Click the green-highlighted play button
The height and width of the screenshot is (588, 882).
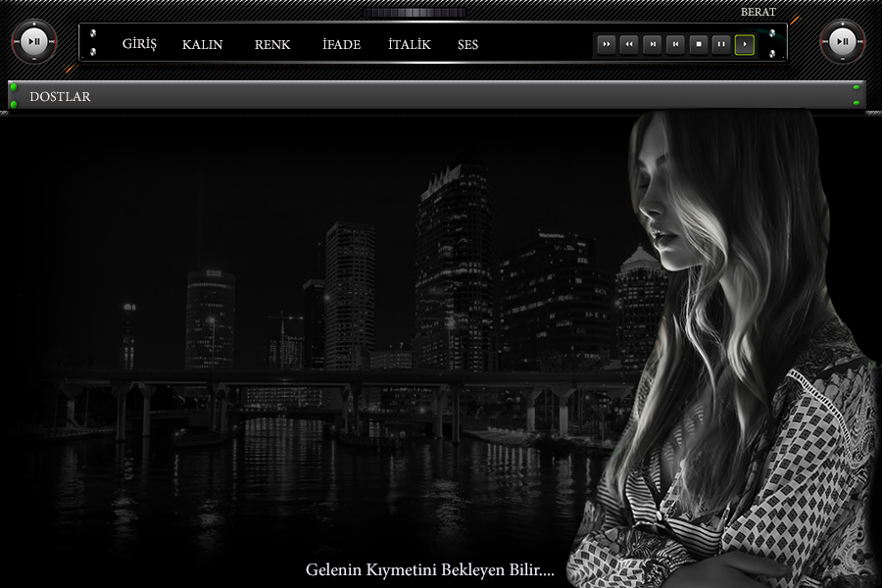[x=745, y=44]
